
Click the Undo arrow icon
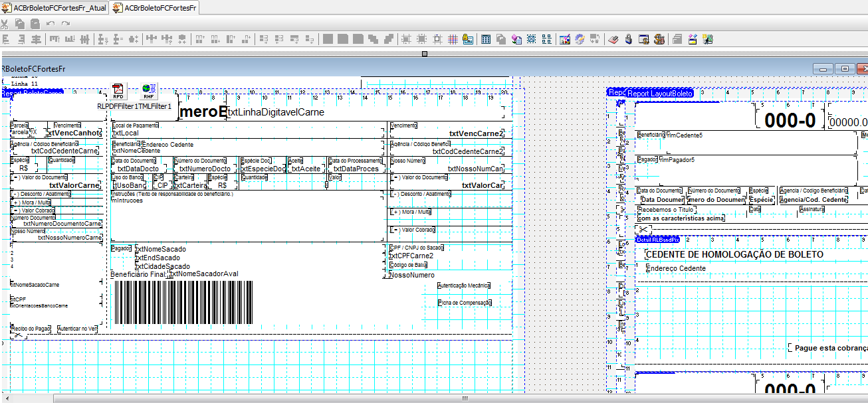click(51, 24)
